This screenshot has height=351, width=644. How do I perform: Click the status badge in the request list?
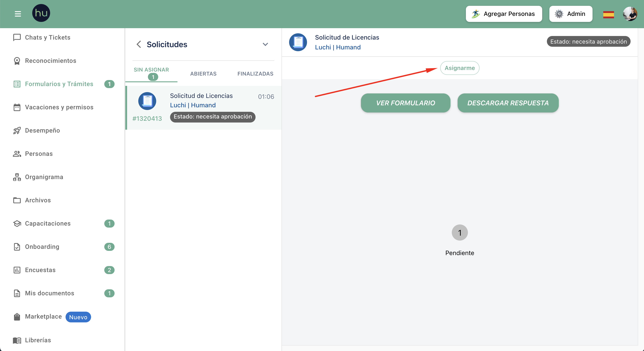click(213, 117)
